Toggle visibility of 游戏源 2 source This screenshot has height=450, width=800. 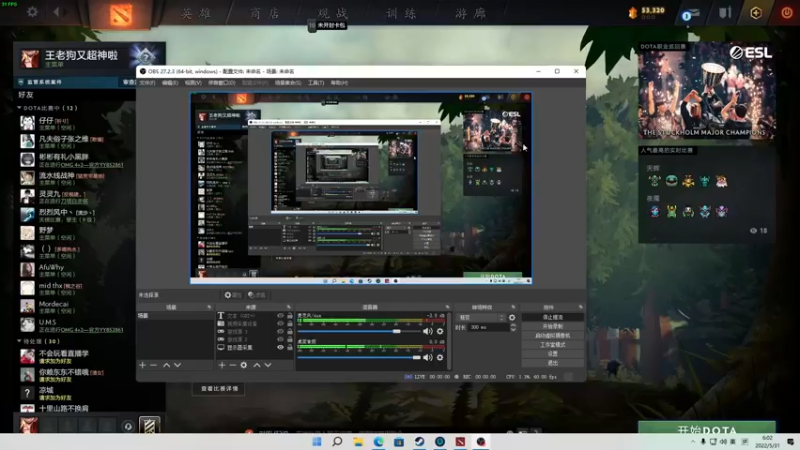(280, 339)
